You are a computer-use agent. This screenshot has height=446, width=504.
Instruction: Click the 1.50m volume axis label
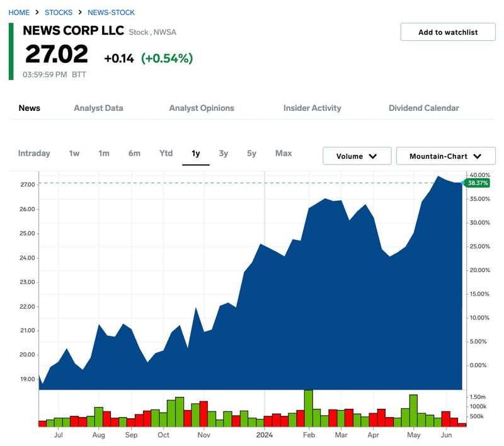[478, 397]
